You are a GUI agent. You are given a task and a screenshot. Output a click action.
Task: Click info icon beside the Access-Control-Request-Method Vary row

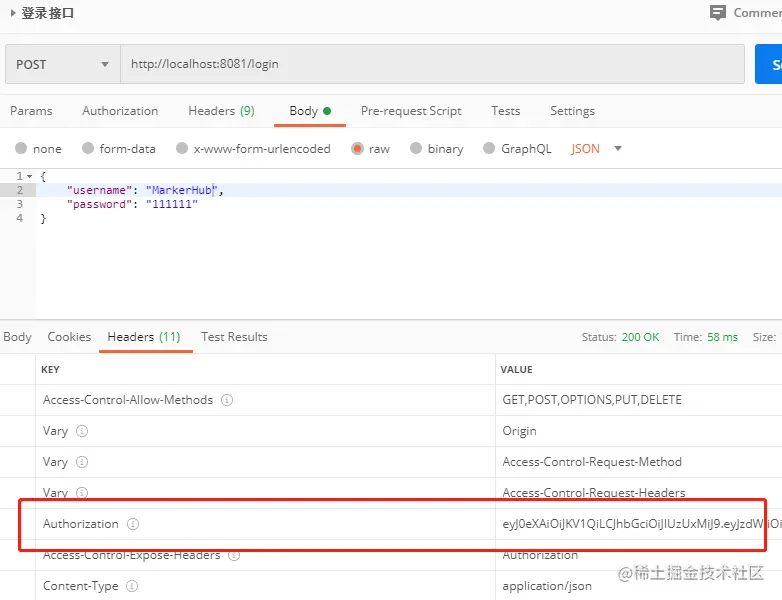82,462
